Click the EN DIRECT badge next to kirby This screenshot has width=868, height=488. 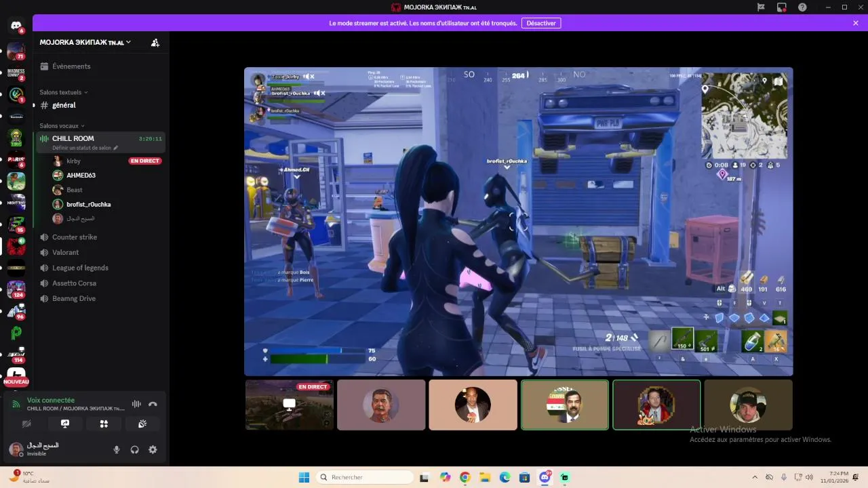pyautogui.click(x=145, y=161)
